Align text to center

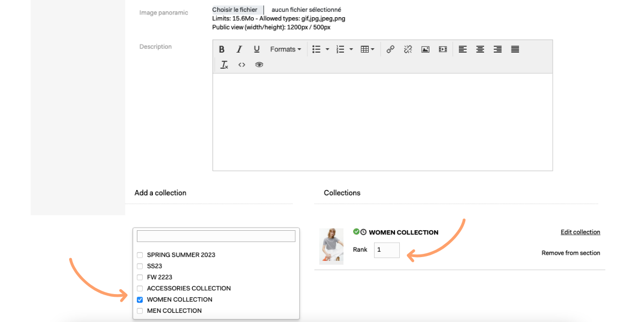480,49
